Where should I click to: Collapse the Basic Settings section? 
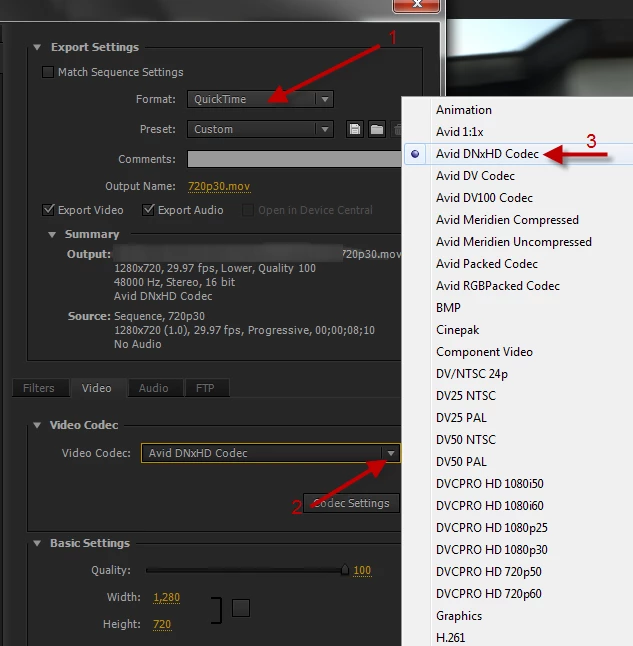pyautogui.click(x=37, y=543)
